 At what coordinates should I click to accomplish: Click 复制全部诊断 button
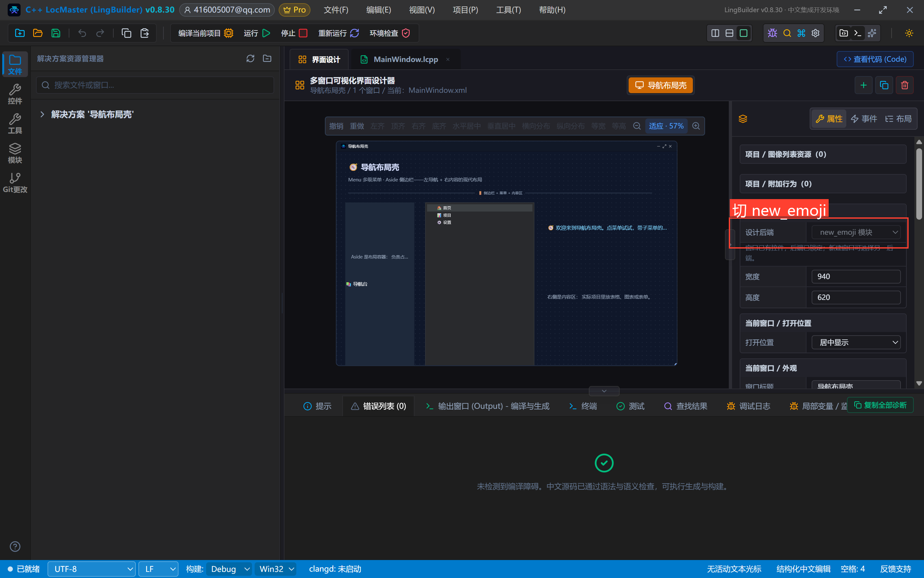(x=880, y=405)
